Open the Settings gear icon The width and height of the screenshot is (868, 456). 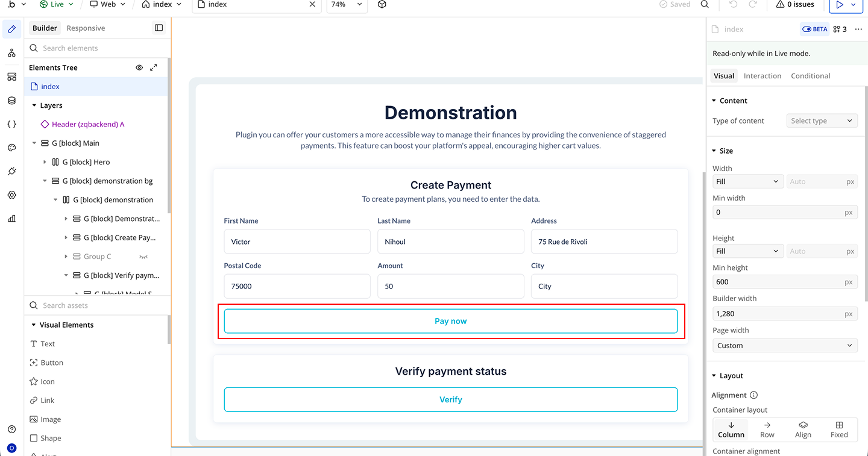coord(11,195)
